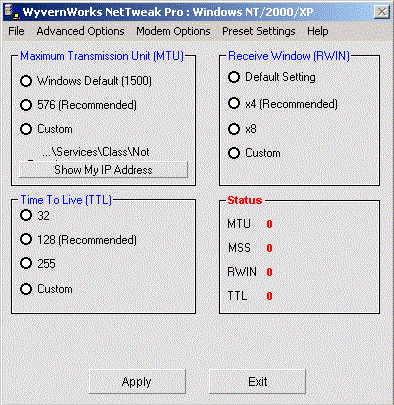Click the red Status group label
This screenshot has width=394, height=405.
tap(245, 200)
